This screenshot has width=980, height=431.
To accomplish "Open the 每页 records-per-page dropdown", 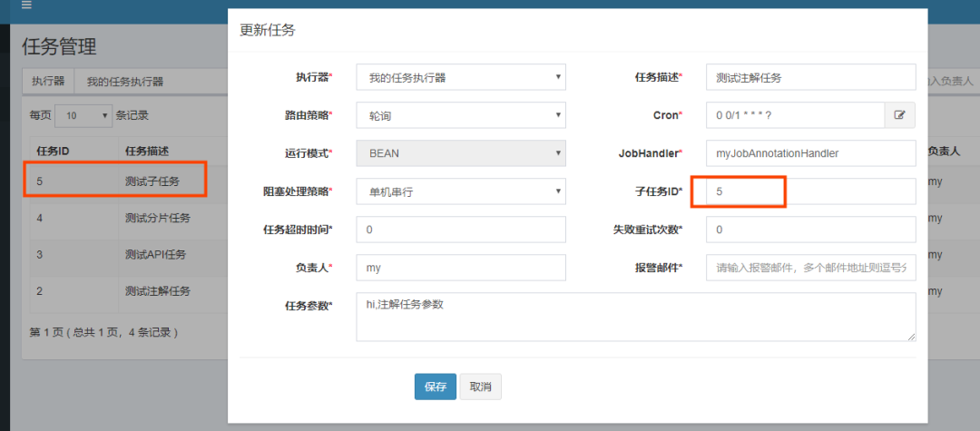I will pos(83,115).
